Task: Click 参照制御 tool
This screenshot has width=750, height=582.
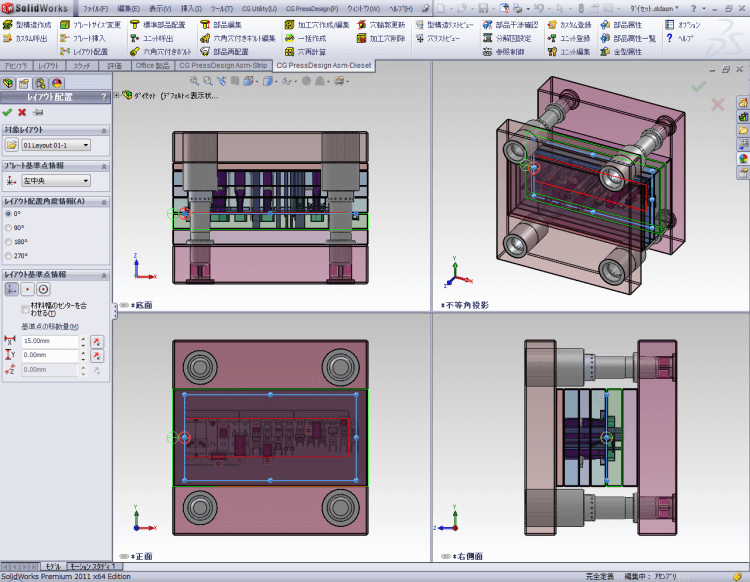Action: coord(504,52)
